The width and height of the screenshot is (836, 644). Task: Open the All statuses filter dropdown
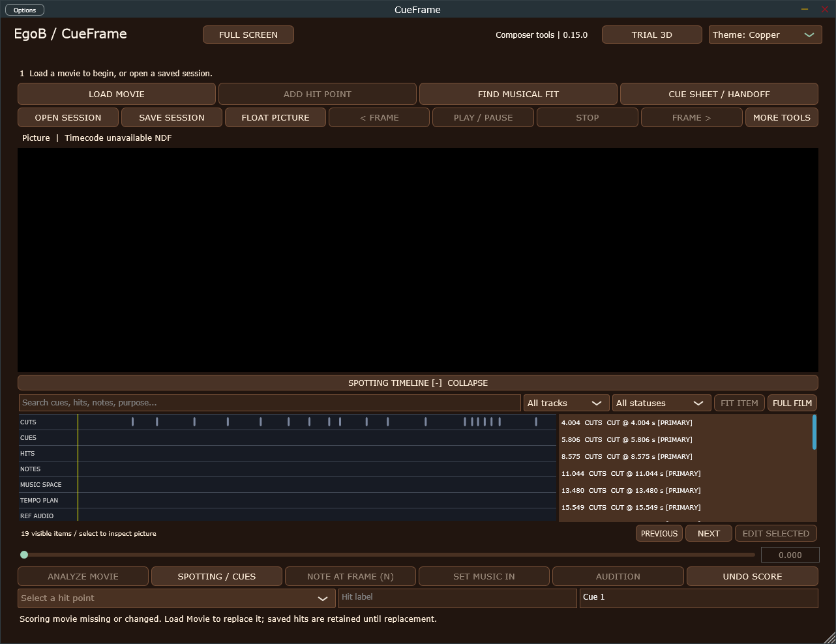click(x=661, y=403)
